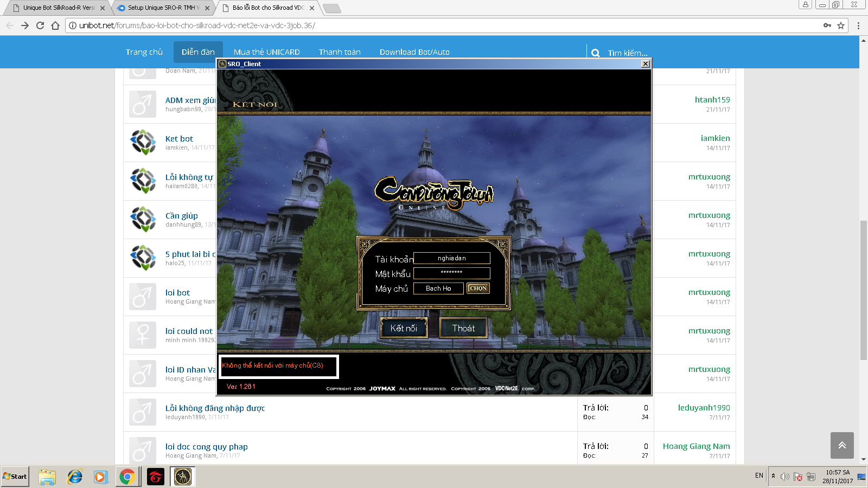
Task: Close the Unique Bot SilkRoad-R tab
Action: tap(103, 8)
